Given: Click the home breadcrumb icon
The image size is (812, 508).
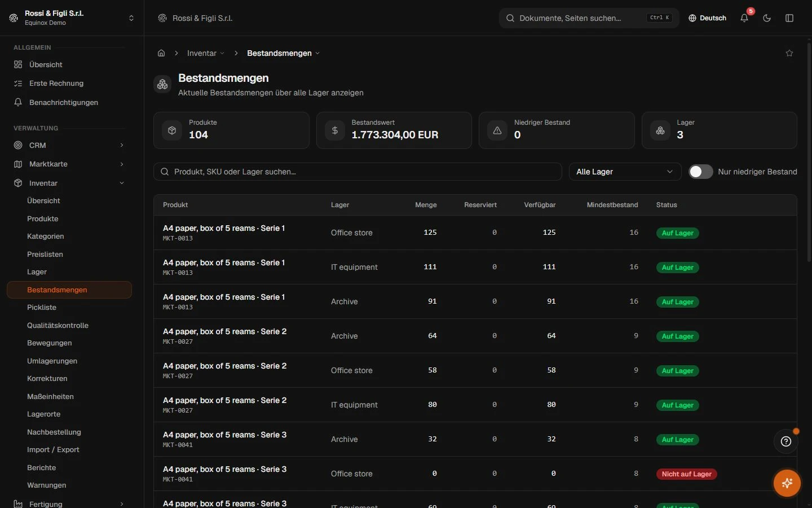Looking at the screenshot, I should [161, 53].
